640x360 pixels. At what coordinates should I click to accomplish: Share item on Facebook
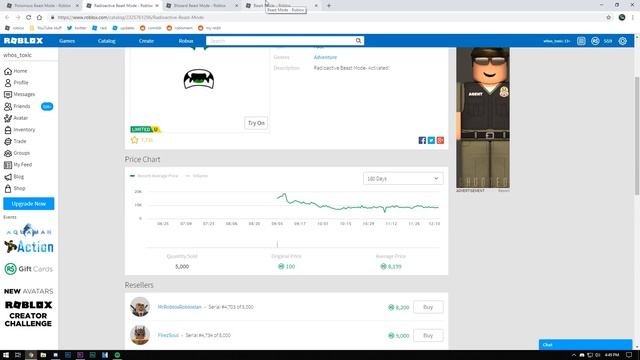(422, 140)
